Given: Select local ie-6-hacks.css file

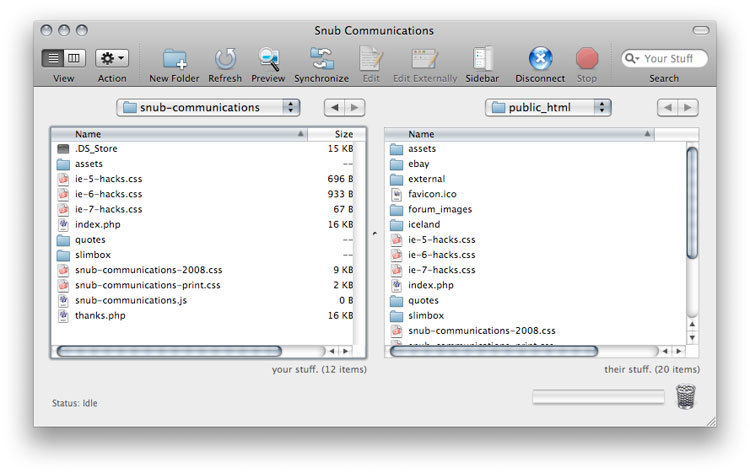Looking at the screenshot, I should tap(109, 194).
